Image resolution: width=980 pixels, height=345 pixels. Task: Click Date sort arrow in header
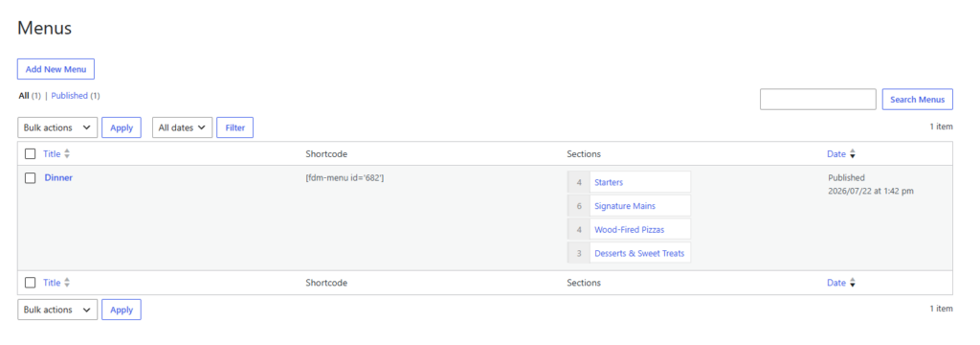852,154
